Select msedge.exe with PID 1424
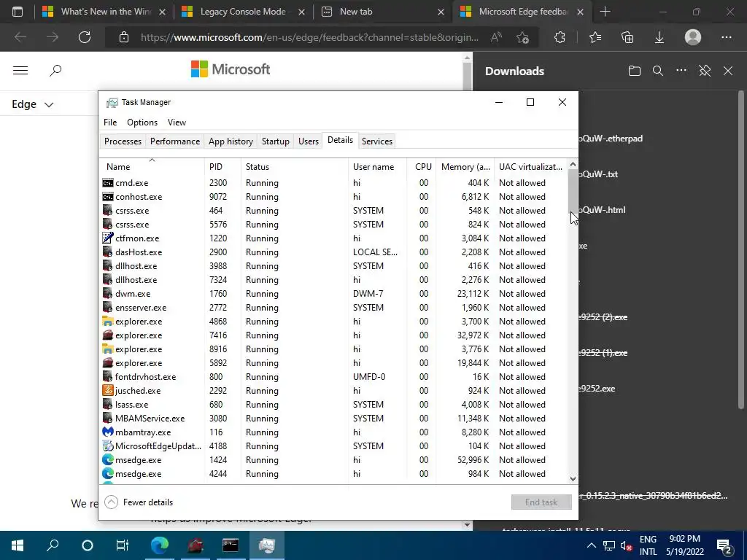 [333, 460]
